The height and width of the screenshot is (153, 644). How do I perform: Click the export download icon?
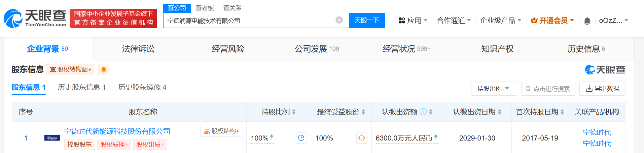click(x=589, y=89)
